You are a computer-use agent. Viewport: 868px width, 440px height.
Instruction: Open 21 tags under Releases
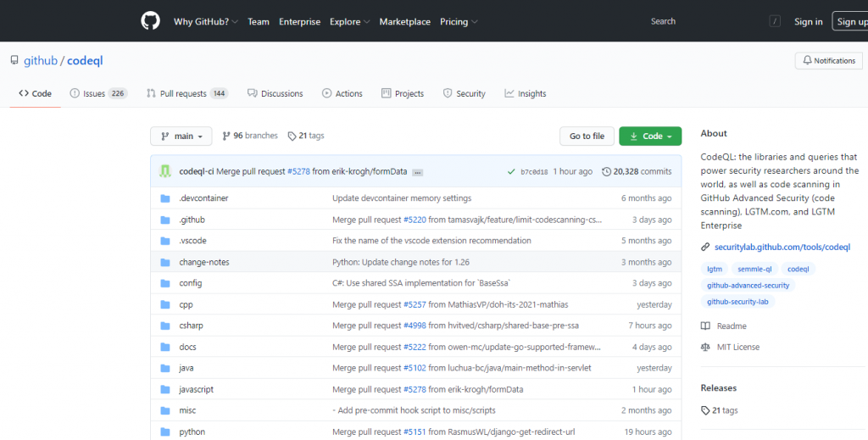719,410
